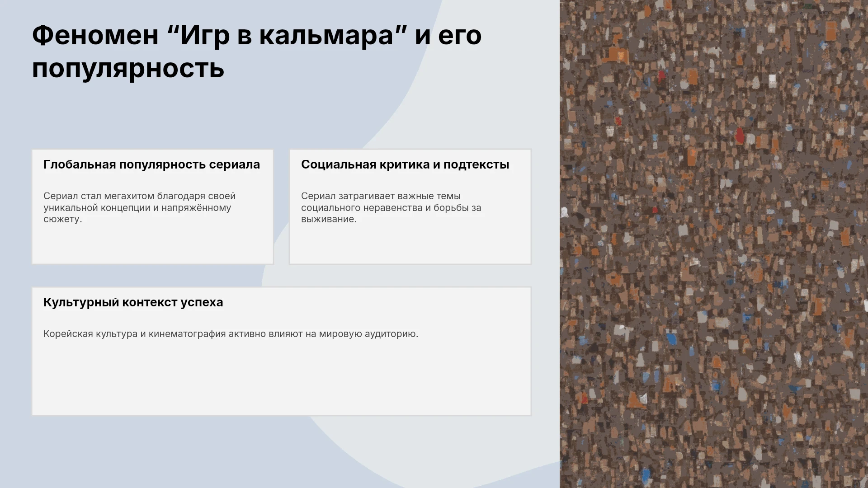Select the heading 'Культурный контекст успеха'
The image size is (868, 488).
click(133, 302)
